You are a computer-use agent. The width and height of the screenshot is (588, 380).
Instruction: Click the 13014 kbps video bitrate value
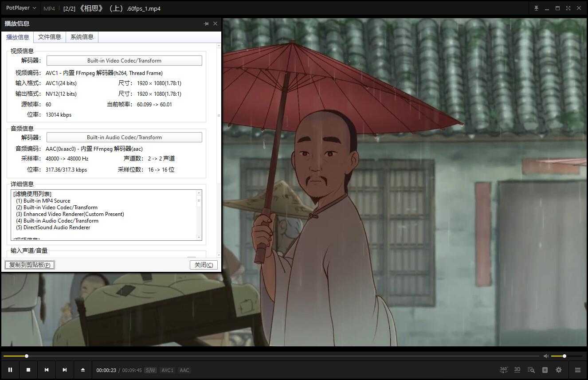(59, 115)
